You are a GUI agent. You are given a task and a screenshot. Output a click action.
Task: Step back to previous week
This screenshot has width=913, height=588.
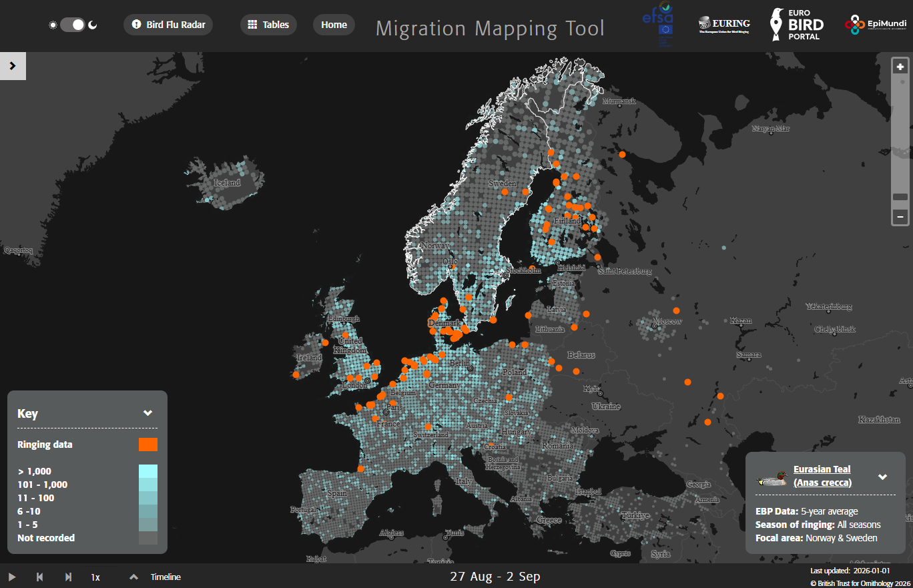39,577
